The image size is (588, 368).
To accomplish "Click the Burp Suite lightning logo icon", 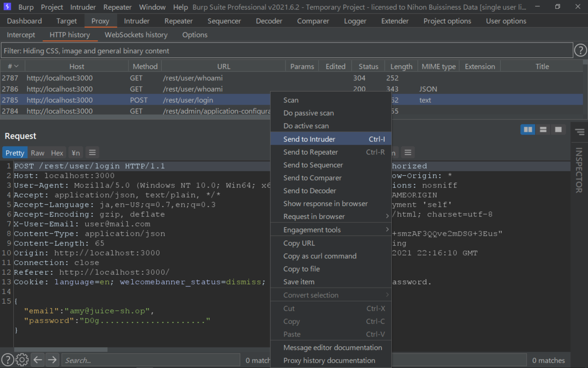I will tap(8, 7).
